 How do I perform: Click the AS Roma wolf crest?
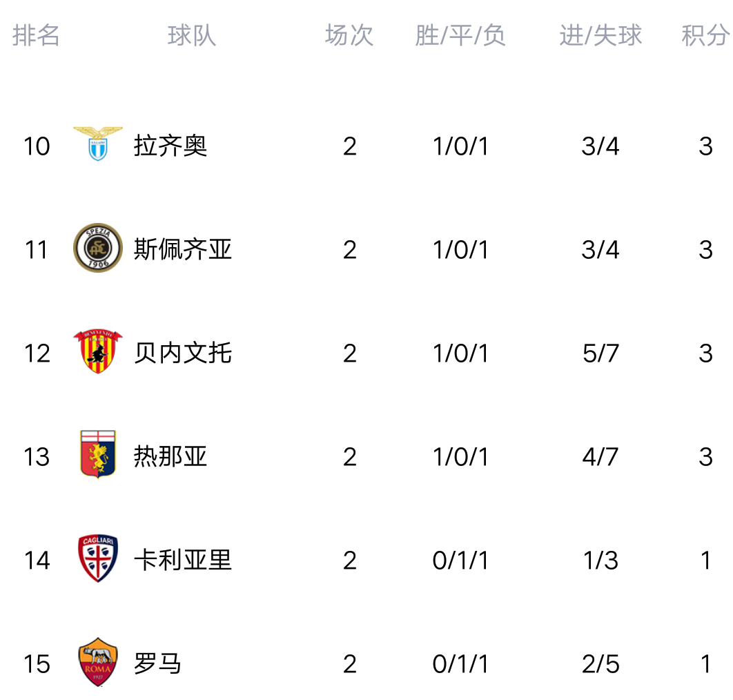coord(98,662)
